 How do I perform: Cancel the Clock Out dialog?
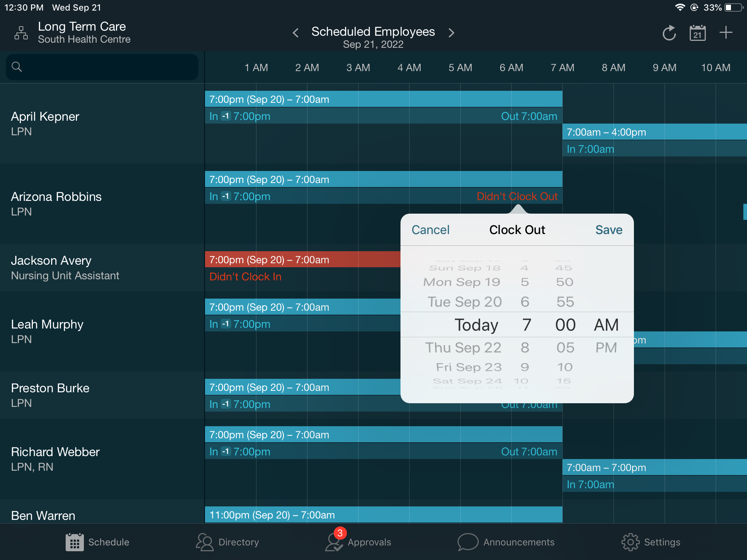[x=430, y=230]
